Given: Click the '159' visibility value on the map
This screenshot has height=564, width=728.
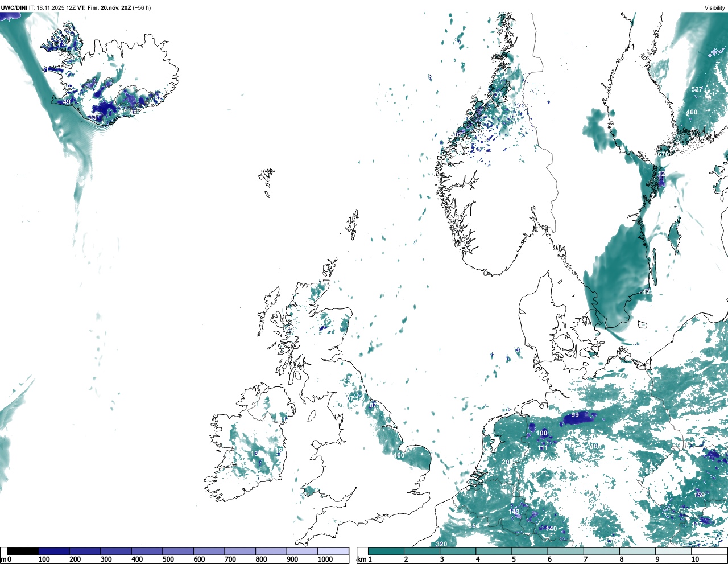Looking at the screenshot, I should pyautogui.click(x=699, y=495).
